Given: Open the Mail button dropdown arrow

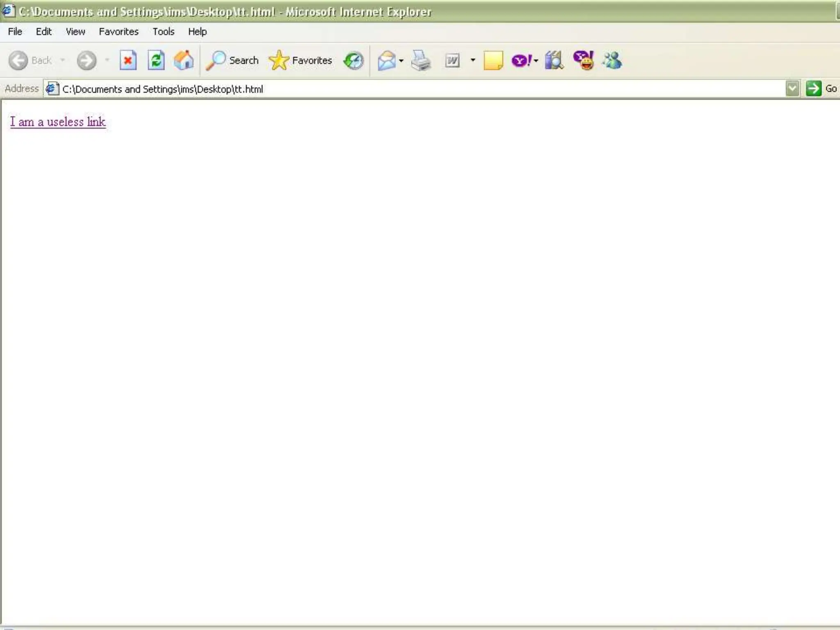Looking at the screenshot, I should (401, 61).
